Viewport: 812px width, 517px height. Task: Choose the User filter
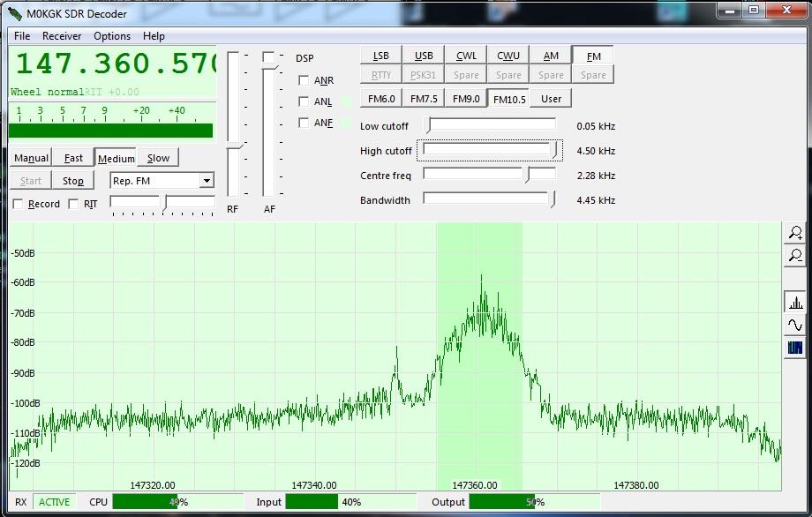(x=551, y=99)
